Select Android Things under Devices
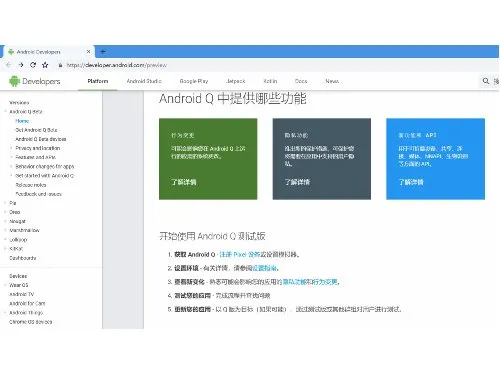500x375 pixels. click(26, 313)
